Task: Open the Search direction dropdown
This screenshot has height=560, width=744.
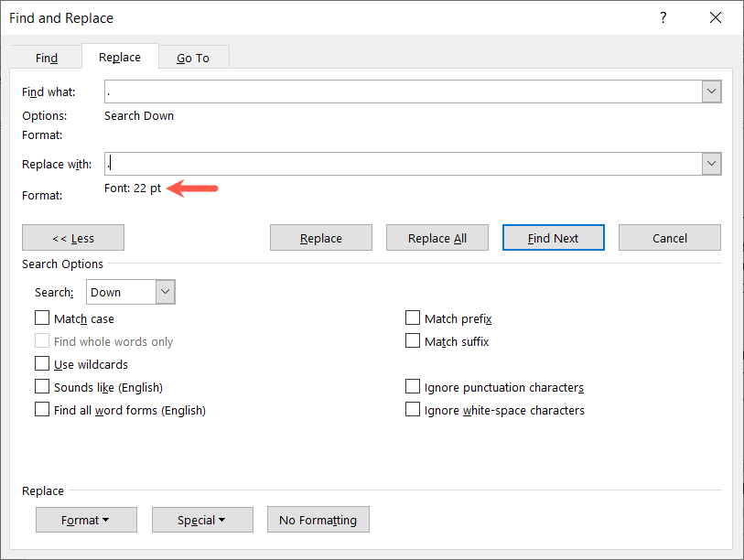Action: click(166, 292)
